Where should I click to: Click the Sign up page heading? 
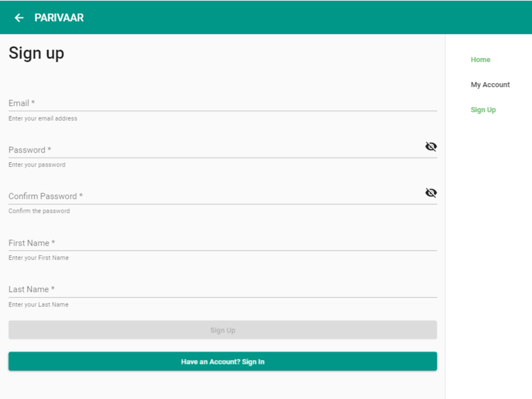pos(36,54)
